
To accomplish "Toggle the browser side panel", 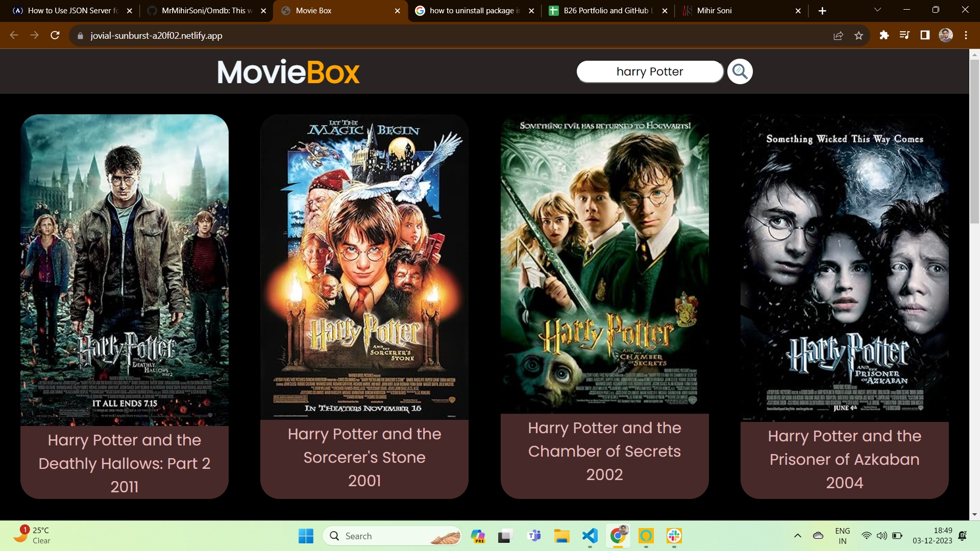I will coord(925,35).
